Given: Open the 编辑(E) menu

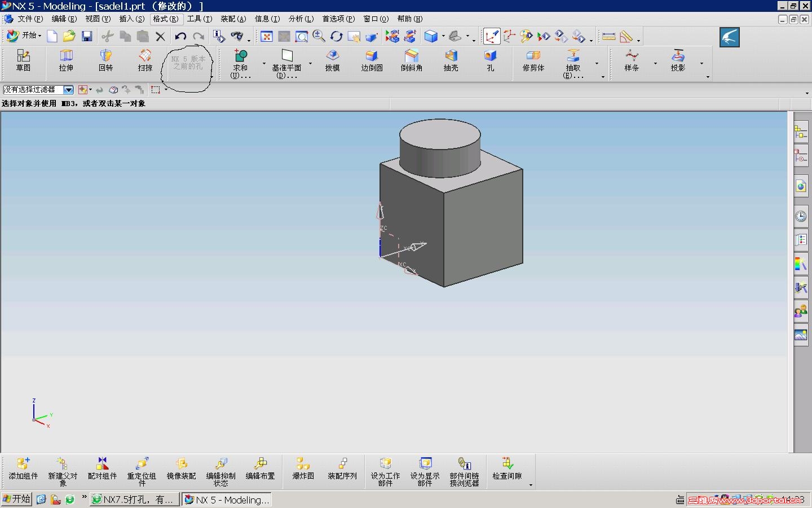Looking at the screenshot, I should point(64,19).
